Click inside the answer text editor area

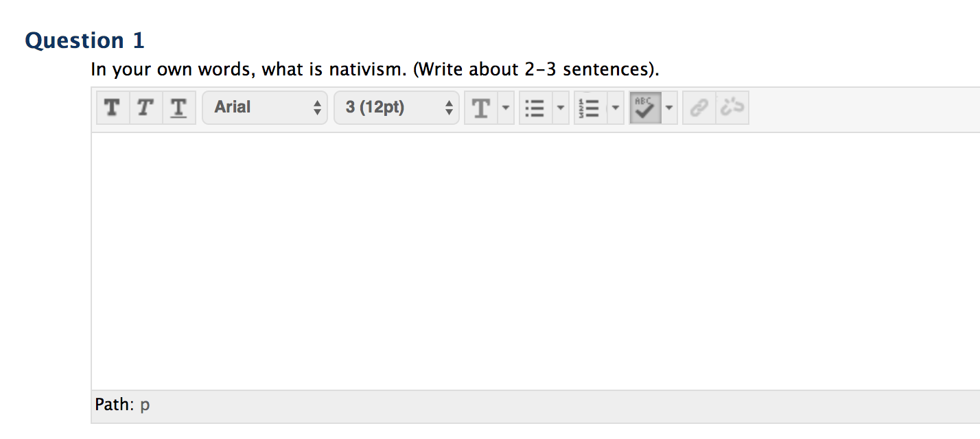tap(535, 261)
